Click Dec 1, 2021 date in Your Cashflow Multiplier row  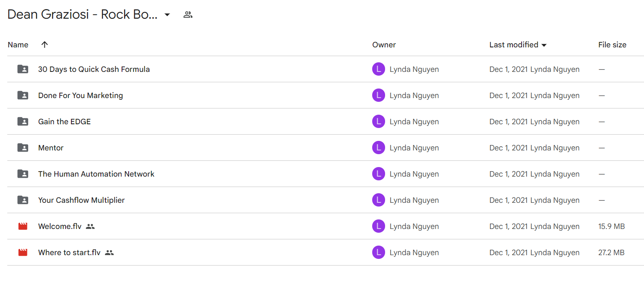click(x=509, y=200)
